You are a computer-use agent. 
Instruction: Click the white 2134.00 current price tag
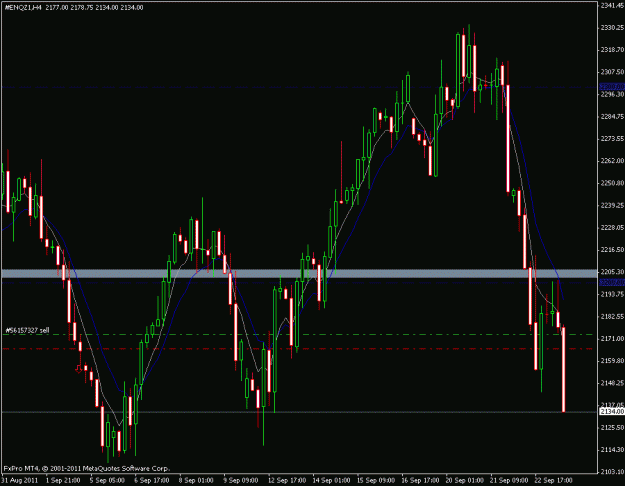pyautogui.click(x=612, y=411)
